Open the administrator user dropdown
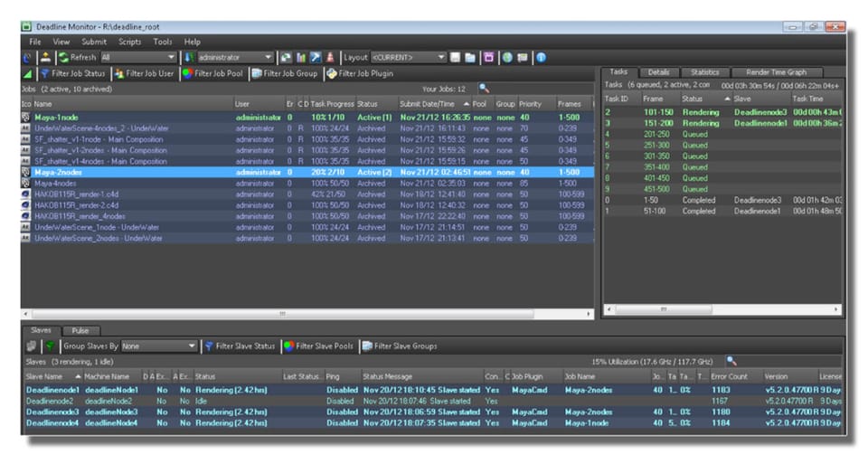Viewport: 868px width, 455px height. click(235, 57)
